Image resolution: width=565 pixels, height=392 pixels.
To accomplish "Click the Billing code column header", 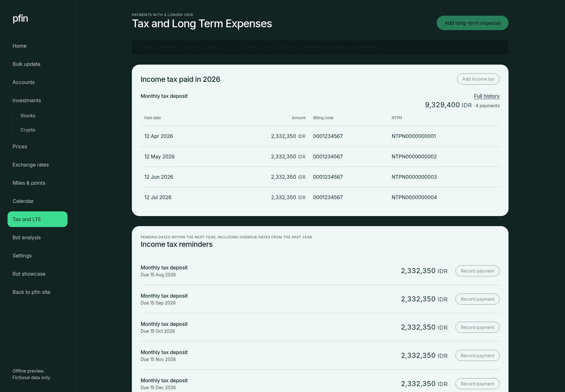I will (323, 118).
